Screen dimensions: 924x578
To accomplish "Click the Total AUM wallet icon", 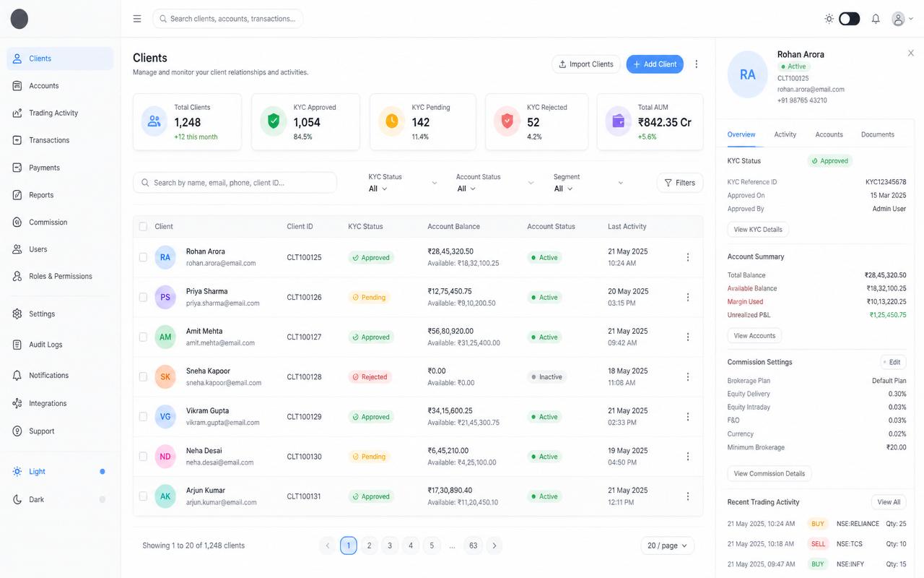I will point(619,121).
